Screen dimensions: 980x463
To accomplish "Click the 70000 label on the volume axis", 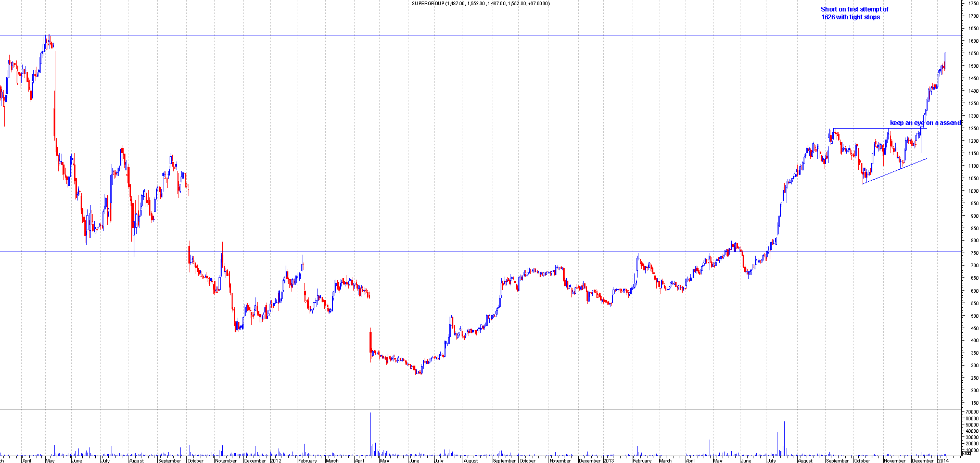I will click(971, 412).
